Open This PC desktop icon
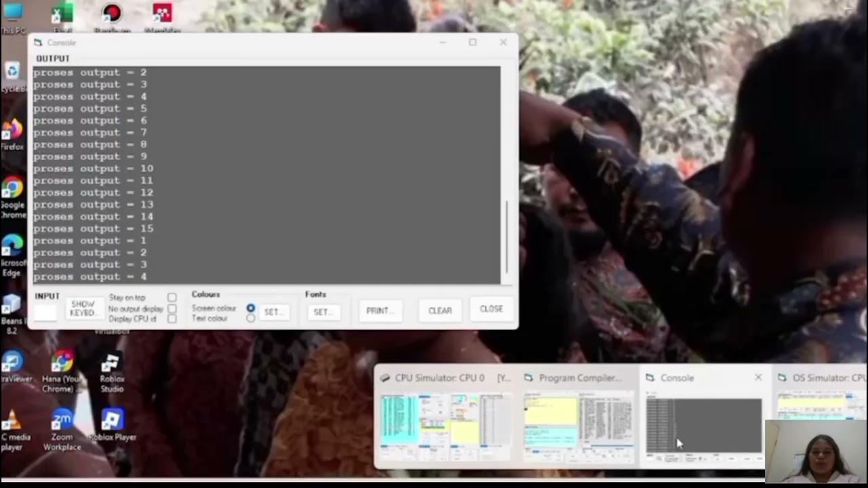This screenshot has width=868, height=488. click(x=12, y=18)
